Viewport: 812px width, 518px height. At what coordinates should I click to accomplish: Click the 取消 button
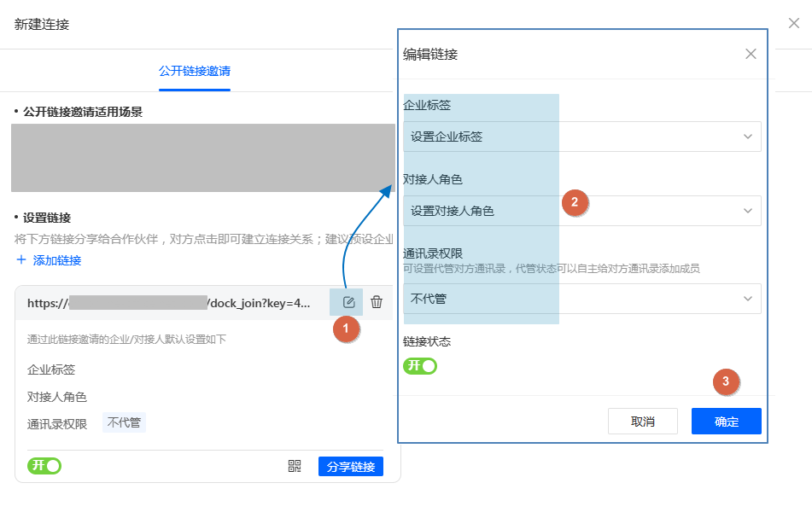tap(642, 422)
